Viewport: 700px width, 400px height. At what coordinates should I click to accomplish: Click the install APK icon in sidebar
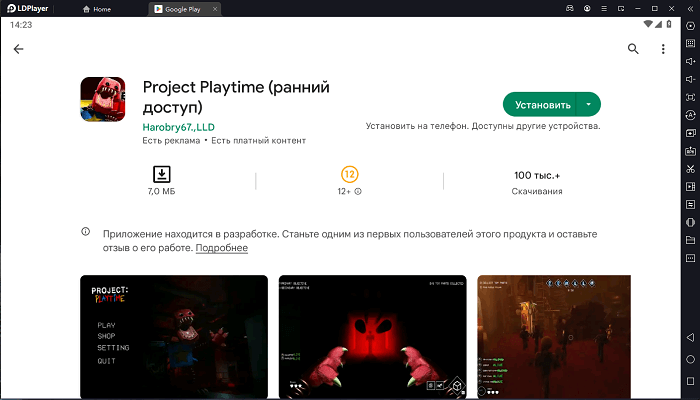(x=691, y=151)
